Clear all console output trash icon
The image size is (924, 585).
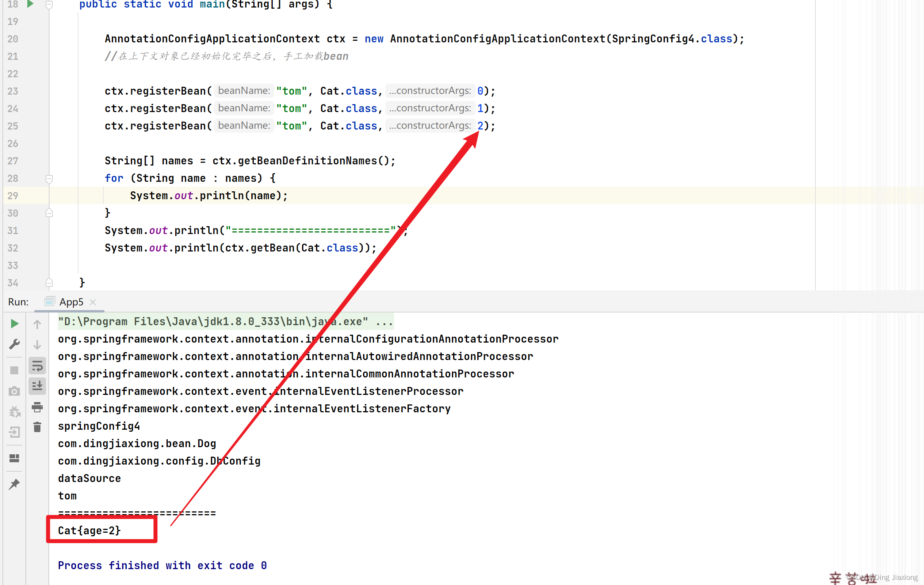tap(37, 427)
